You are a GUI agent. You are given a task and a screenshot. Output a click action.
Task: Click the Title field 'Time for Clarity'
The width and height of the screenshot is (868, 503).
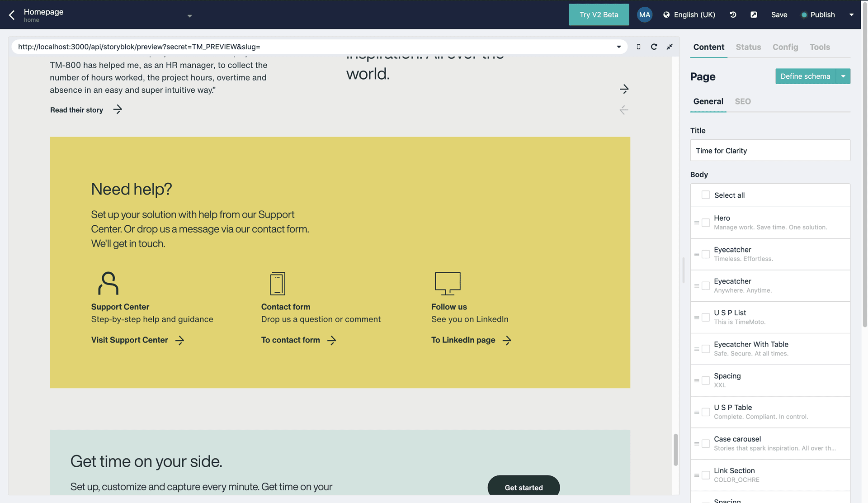pyautogui.click(x=770, y=150)
